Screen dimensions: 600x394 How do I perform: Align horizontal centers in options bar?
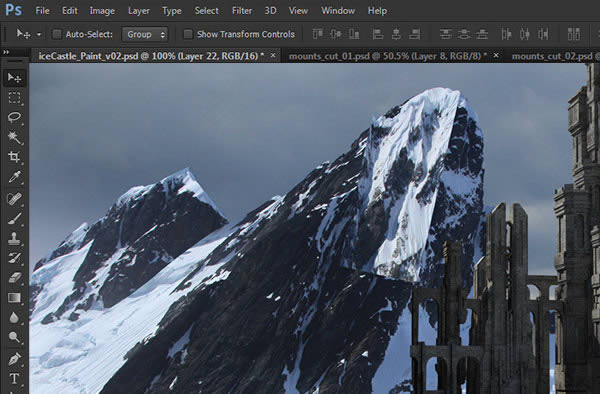coord(396,34)
